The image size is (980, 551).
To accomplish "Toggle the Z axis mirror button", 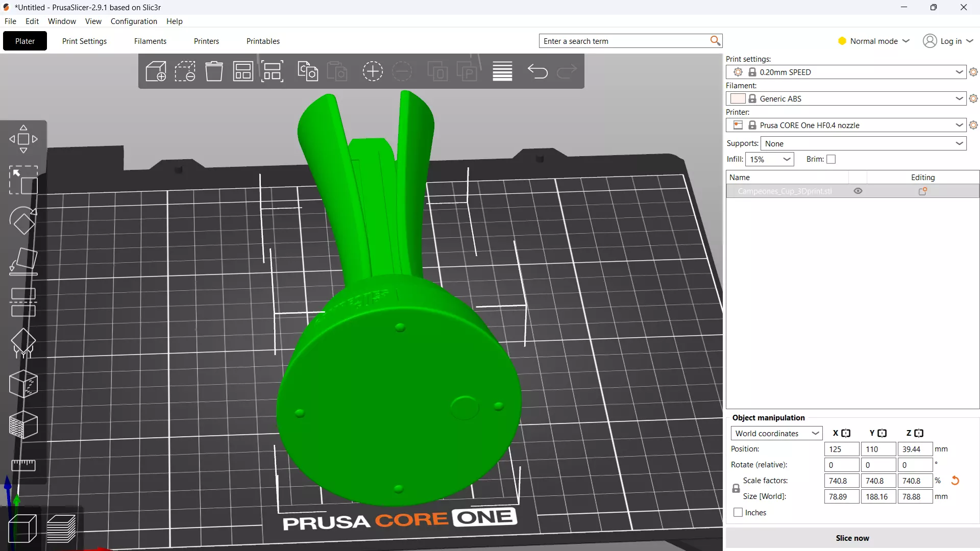I will (x=919, y=433).
